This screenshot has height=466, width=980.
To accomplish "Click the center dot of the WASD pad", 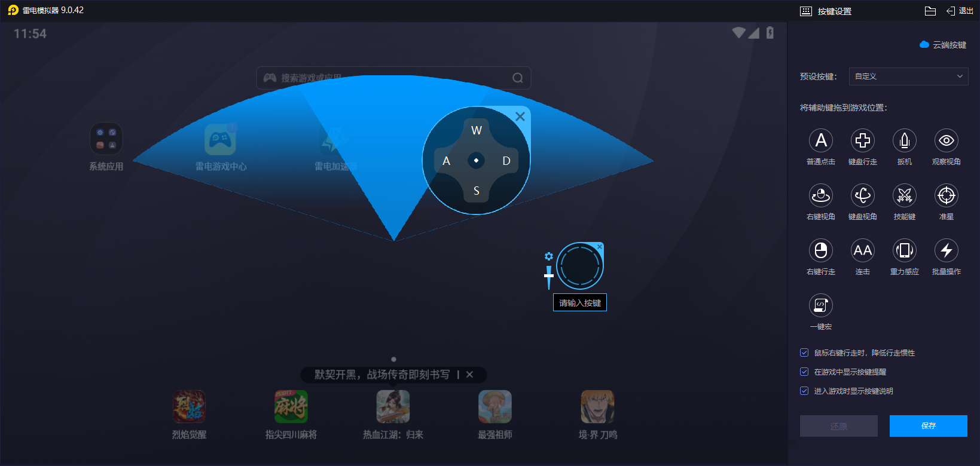I will tap(476, 161).
